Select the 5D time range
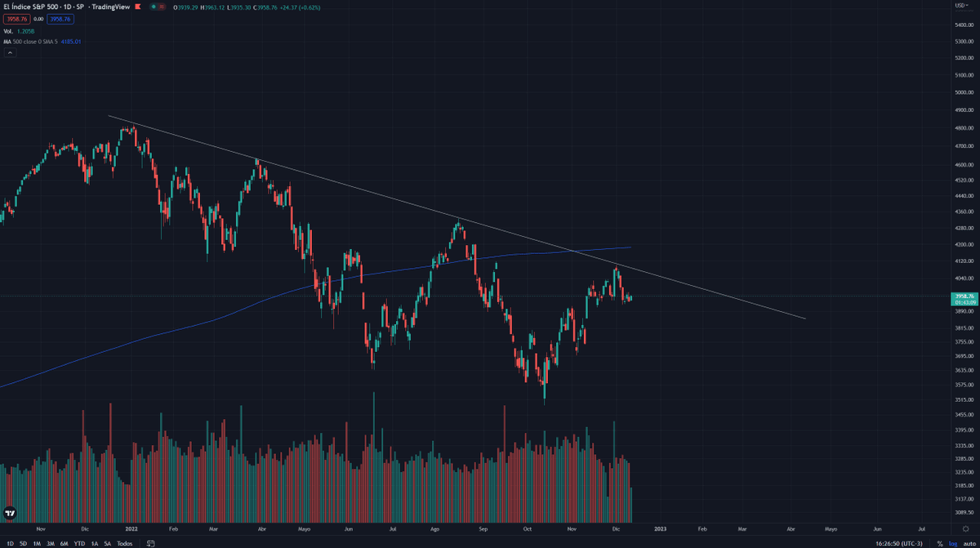This screenshot has height=548, width=980. (24, 543)
